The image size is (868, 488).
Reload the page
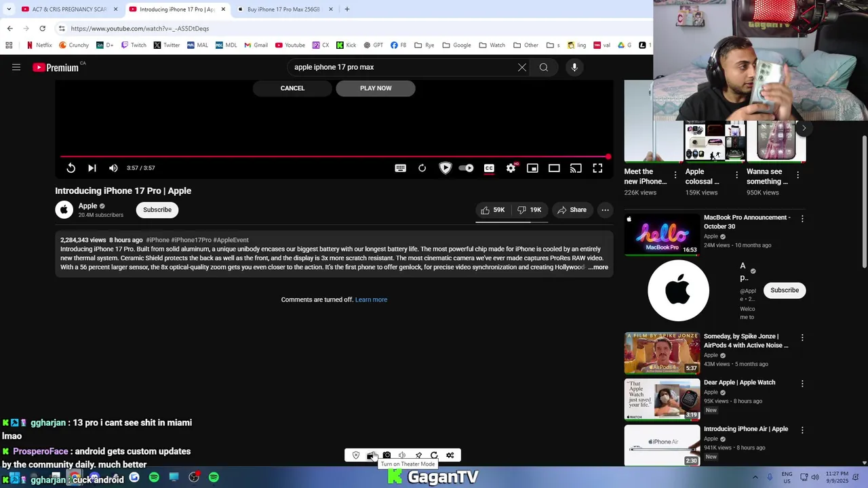(42, 28)
